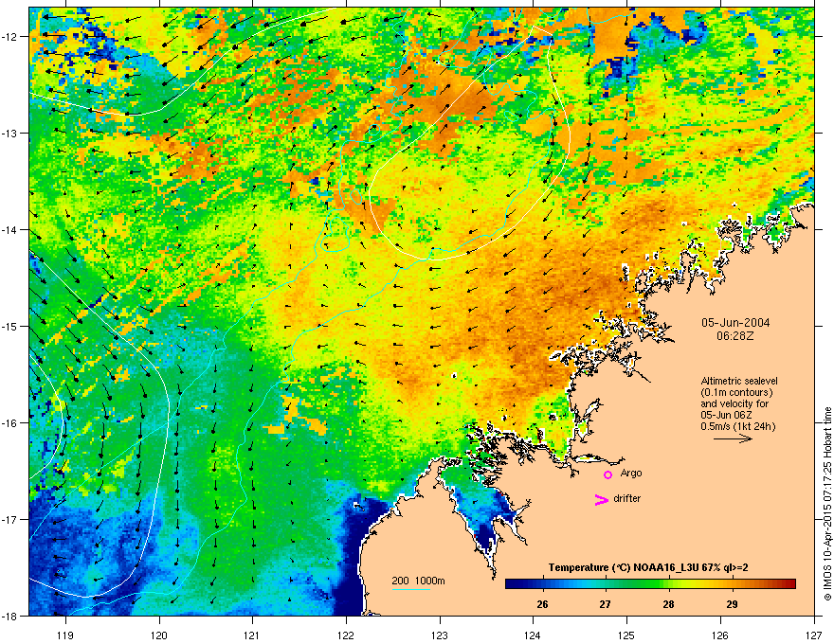834x644 pixels.
Task: Click the dark blue end of temperature bar
Action: (512, 584)
